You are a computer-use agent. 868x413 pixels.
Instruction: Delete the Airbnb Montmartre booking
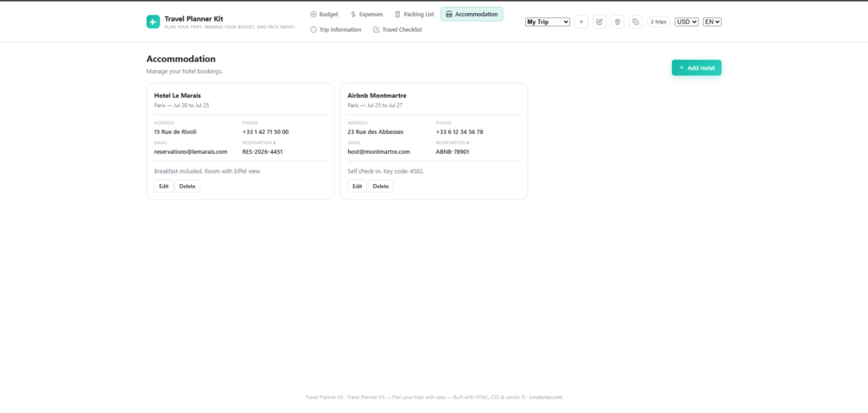pyautogui.click(x=381, y=186)
